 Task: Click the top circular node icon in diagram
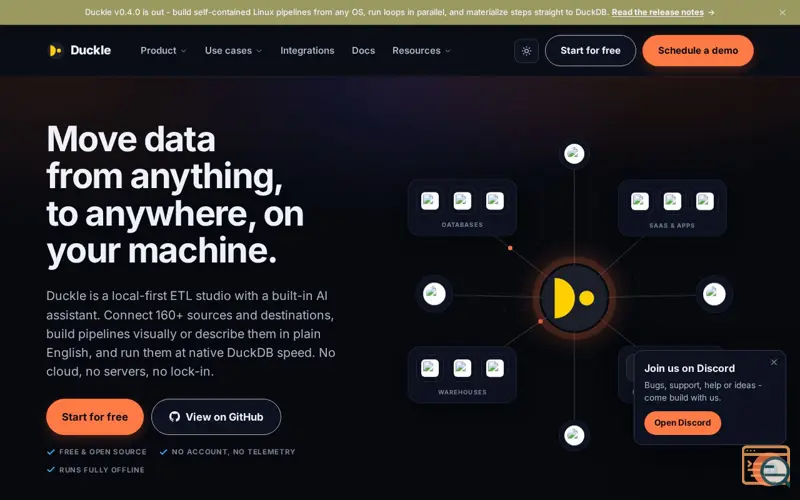click(574, 154)
